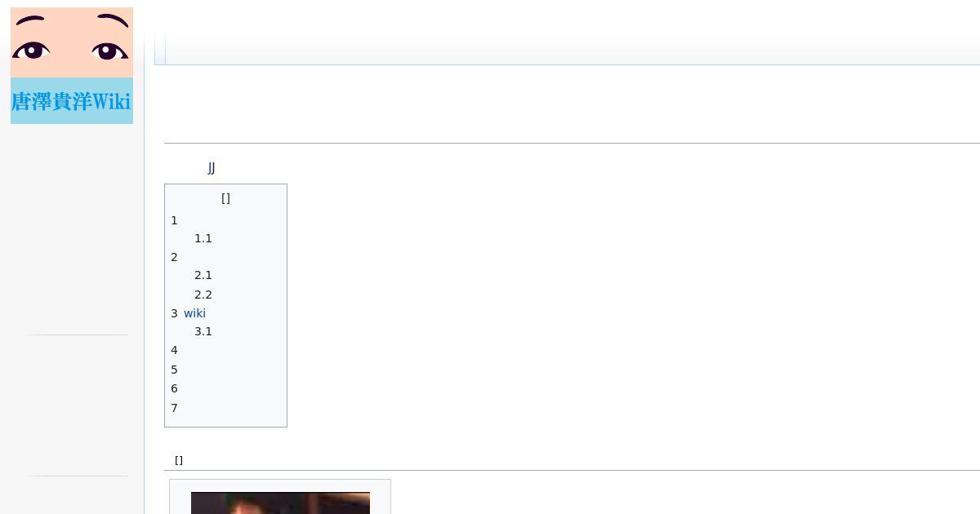Jump to contents subsection 2.1
The width and height of the screenshot is (980, 514).
coord(203,275)
